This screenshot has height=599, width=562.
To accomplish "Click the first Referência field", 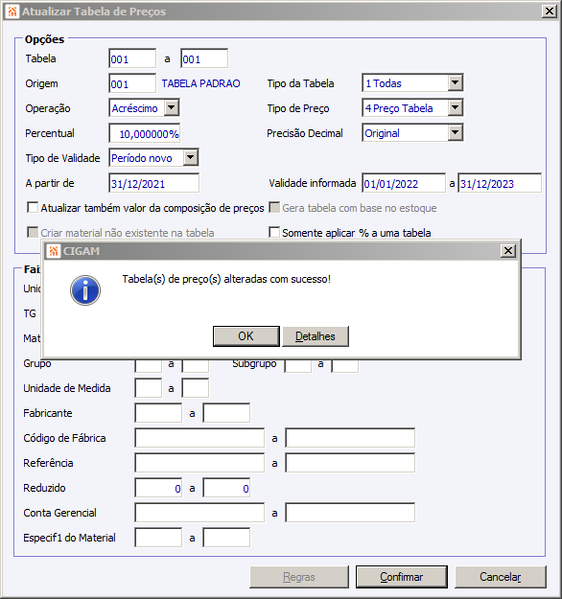I will (199, 463).
